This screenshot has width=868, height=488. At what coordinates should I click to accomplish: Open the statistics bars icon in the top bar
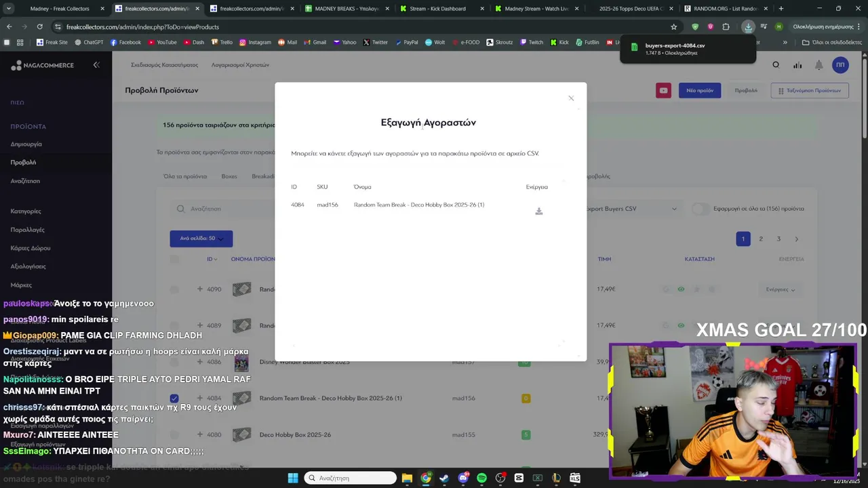pyautogui.click(x=797, y=65)
